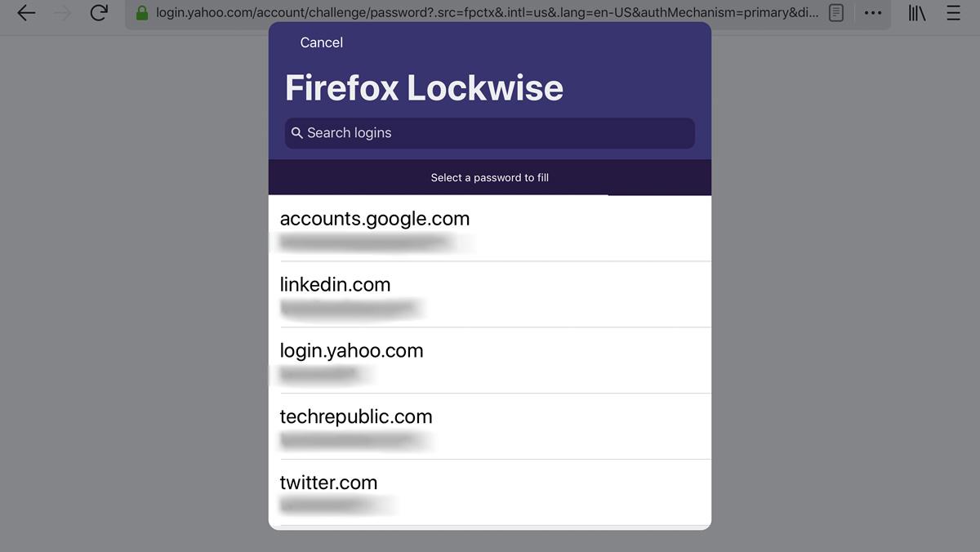Click the green padlock security icon

pos(142,13)
